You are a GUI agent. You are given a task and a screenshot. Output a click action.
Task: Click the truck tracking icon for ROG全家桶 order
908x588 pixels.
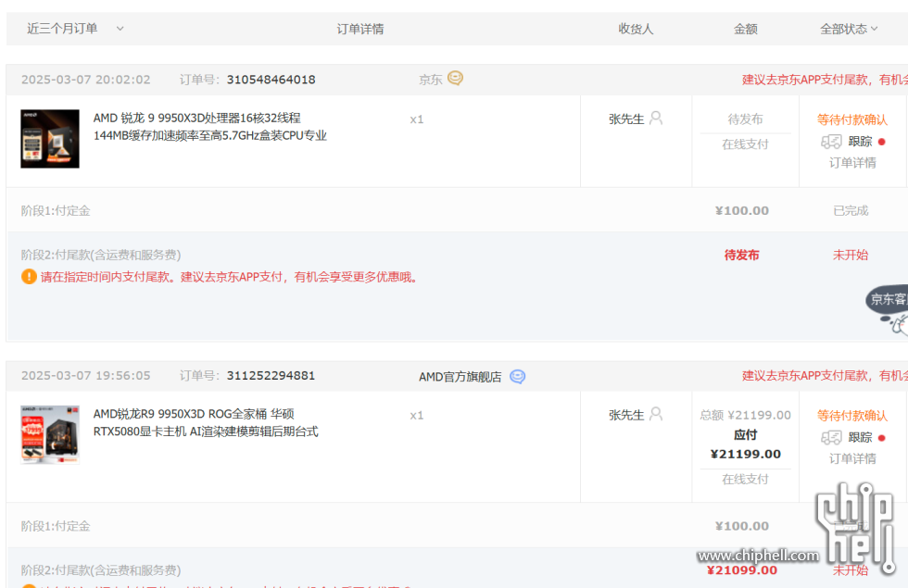pos(831,437)
